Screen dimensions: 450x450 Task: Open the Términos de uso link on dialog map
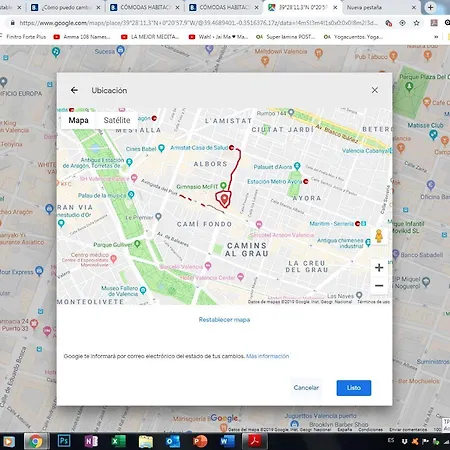coord(373,302)
